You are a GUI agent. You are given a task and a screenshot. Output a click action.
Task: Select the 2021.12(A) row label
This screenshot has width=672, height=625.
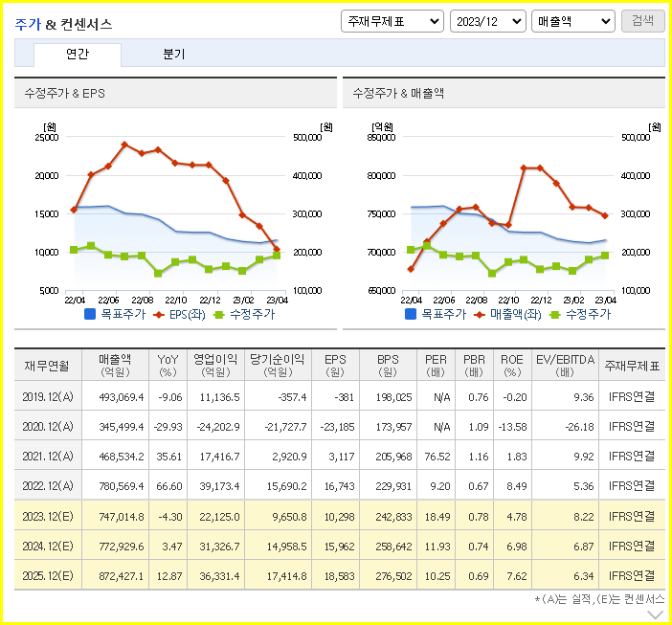pos(48,457)
